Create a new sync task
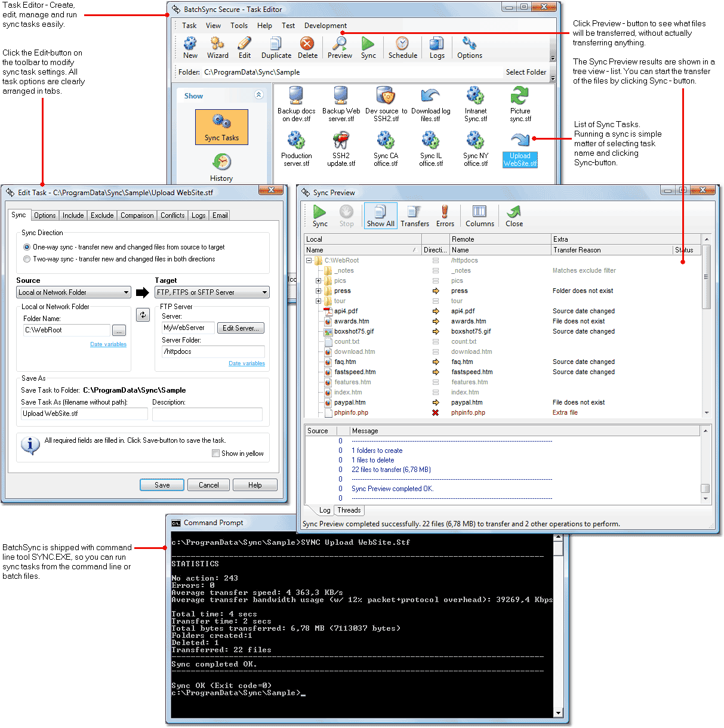724x728 pixels. 190,47
